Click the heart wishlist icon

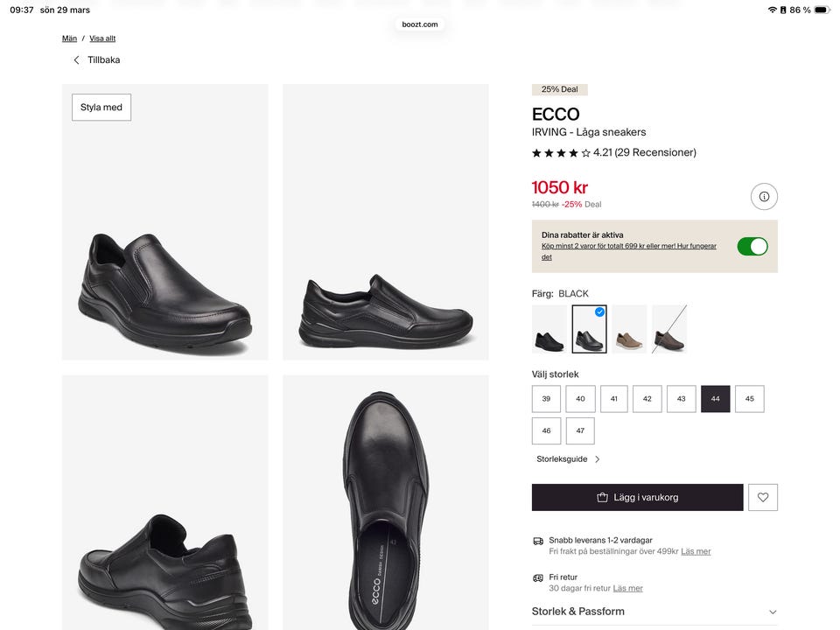pos(763,497)
